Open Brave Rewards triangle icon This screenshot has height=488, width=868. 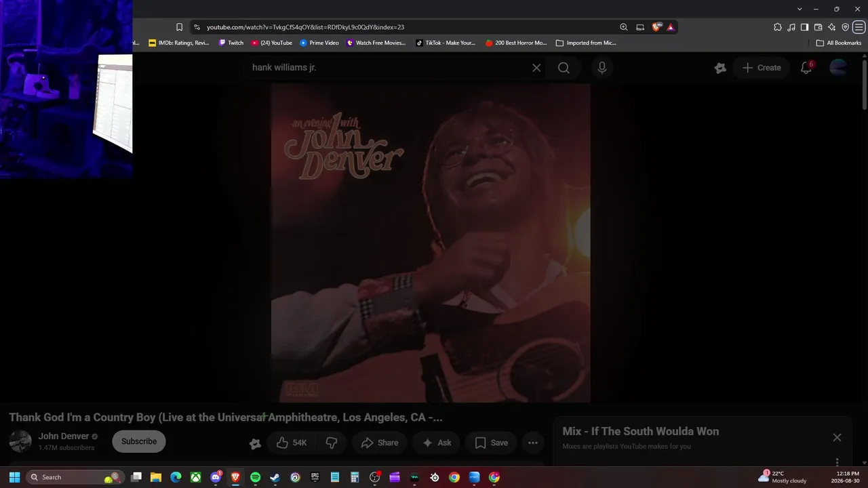(x=671, y=27)
